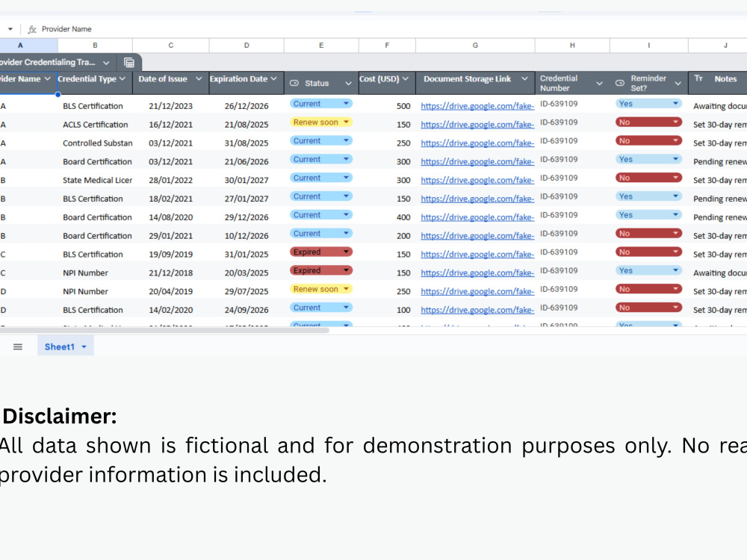747x560 pixels.
Task: Toggle Yes reminder chip for 26/12/2026 row
Action: click(x=649, y=104)
